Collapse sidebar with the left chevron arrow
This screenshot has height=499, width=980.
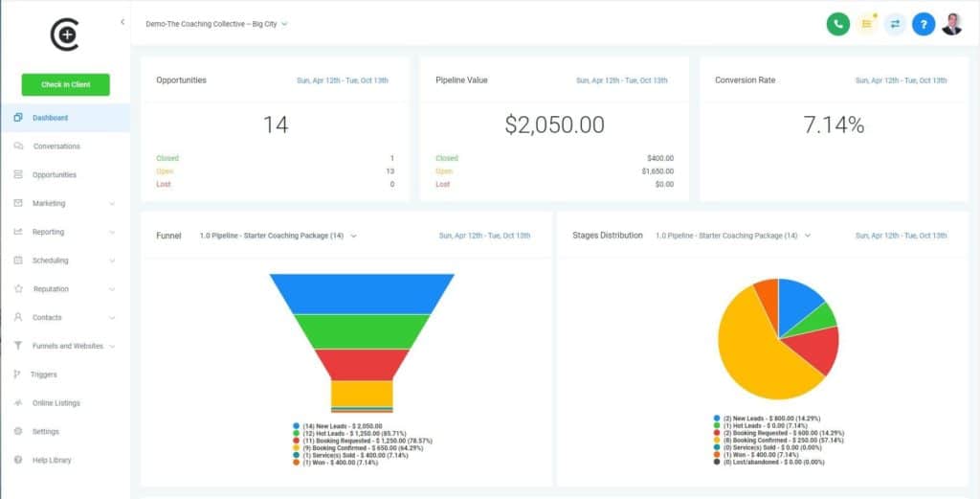pos(122,21)
